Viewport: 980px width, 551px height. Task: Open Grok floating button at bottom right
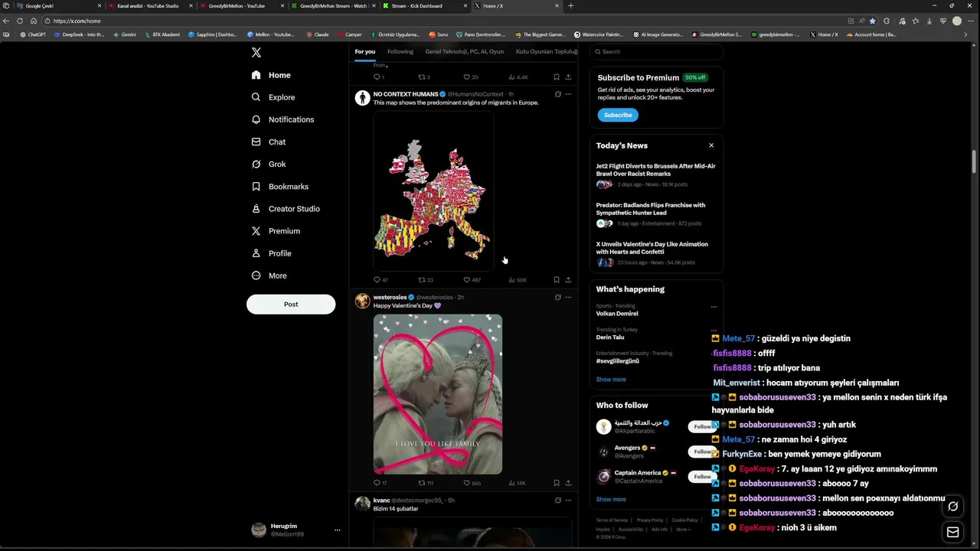(x=953, y=506)
